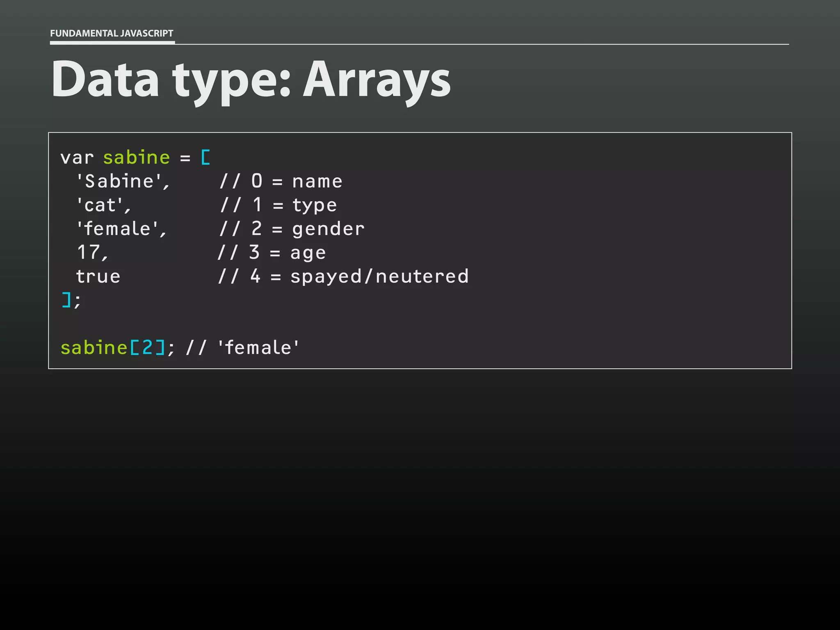The image size is (840, 630).
Task: Click the 'cat' string value
Action: click(x=100, y=205)
